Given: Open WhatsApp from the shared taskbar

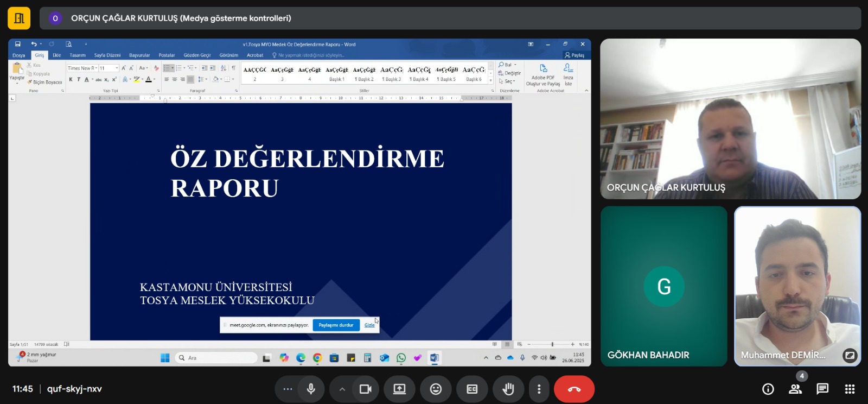Looking at the screenshot, I should click(x=401, y=358).
